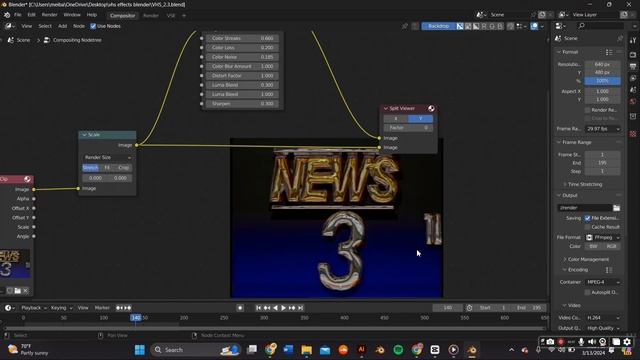
Task: Open the View Layer properties tab icon
Action: coord(633,78)
